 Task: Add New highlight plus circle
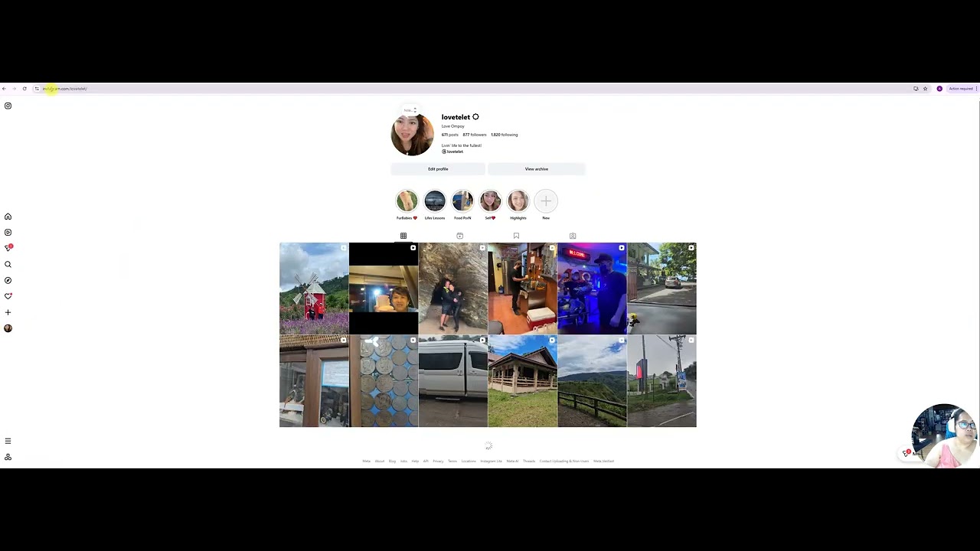tap(546, 201)
